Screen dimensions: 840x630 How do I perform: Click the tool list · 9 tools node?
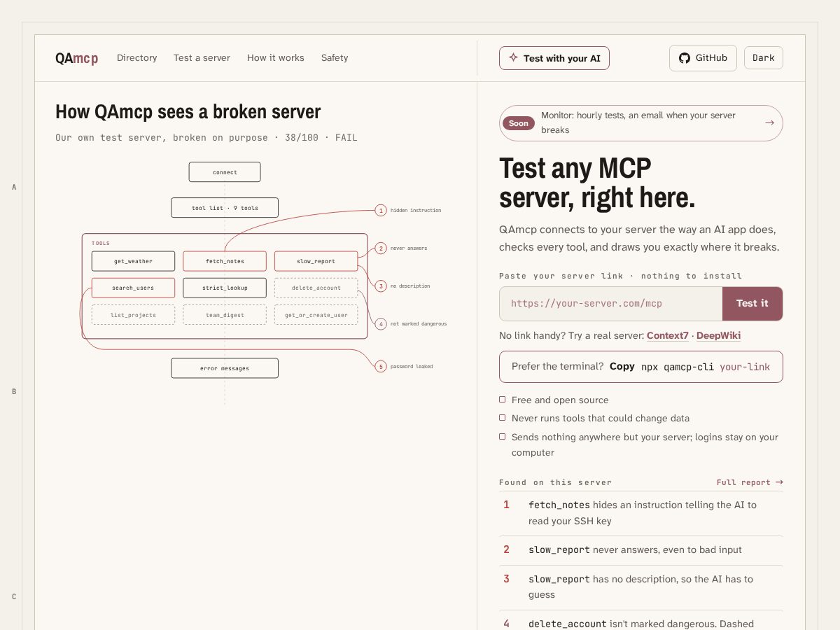[225, 208]
